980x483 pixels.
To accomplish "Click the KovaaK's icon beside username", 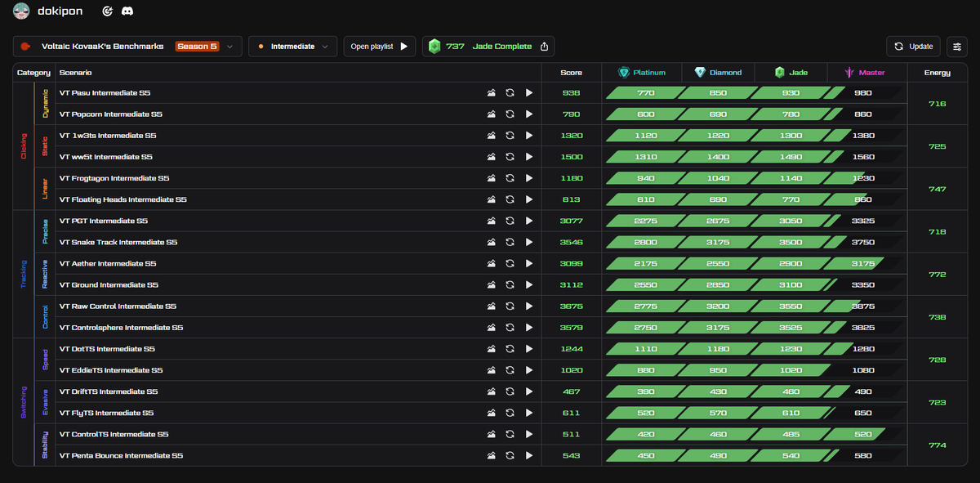I will point(107,11).
